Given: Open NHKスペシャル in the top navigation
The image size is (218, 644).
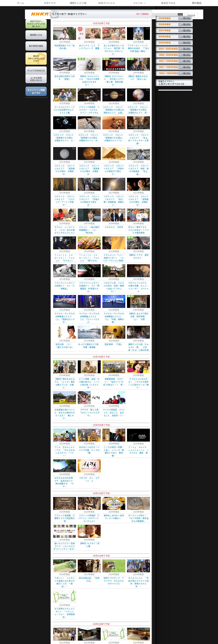Looking at the screenshot, I should (106, 3).
